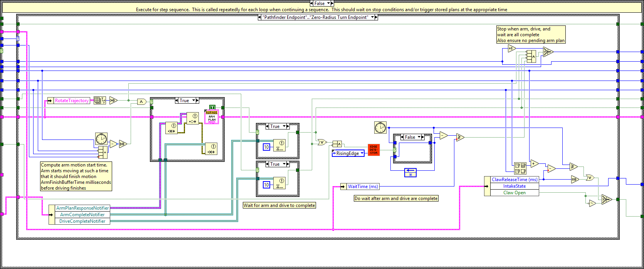The width and height of the screenshot is (644, 269).
Task: Select the Stop when arm, drive comment
Action: [x=531, y=35]
